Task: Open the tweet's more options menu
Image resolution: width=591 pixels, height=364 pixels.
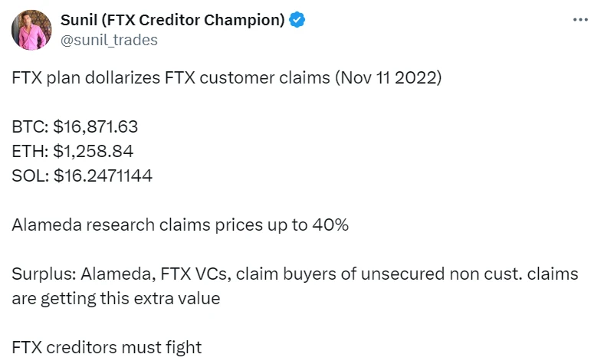Action: [580, 20]
